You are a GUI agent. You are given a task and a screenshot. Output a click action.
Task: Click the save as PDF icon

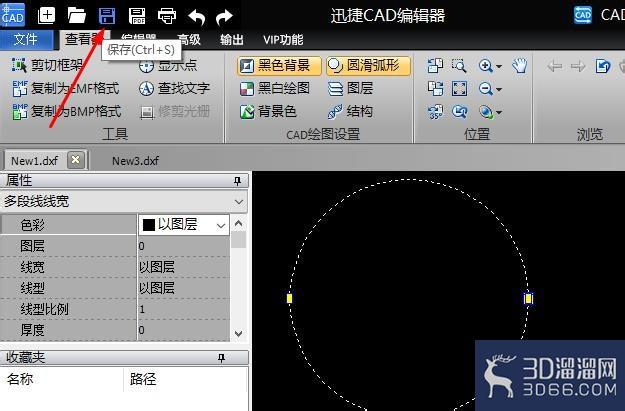point(137,16)
